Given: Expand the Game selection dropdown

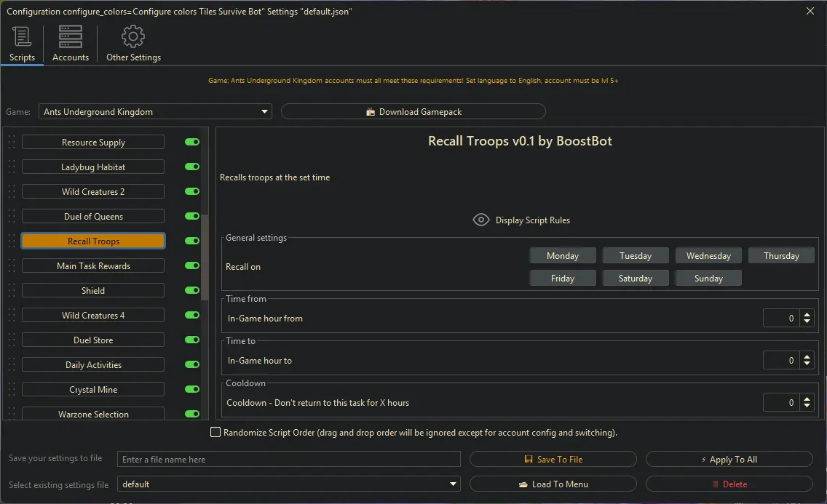Looking at the screenshot, I should coord(264,112).
